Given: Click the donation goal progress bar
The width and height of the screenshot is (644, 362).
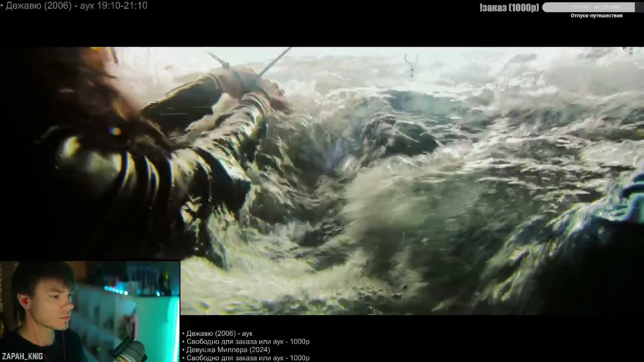Looking at the screenshot, I should [592, 7].
